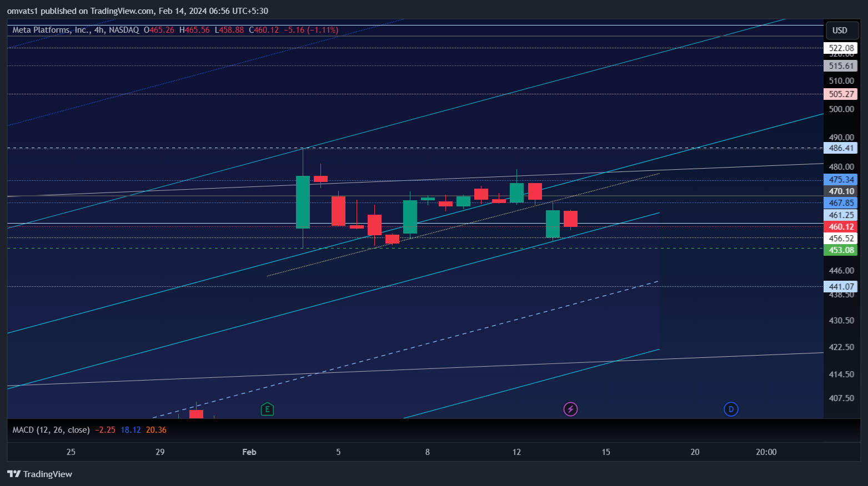Click the open value O465.26 in header
This screenshot has width=868, height=486.
(159, 30)
